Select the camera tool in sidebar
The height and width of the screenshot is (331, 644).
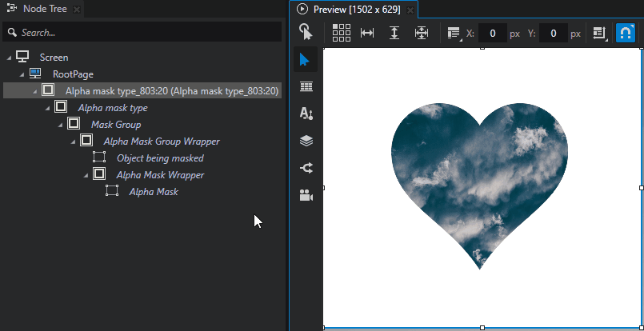[x=306, y=195]
